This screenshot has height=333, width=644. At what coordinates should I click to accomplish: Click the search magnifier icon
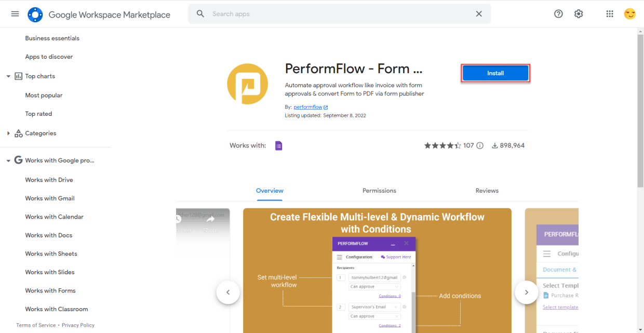click(200, 14)
